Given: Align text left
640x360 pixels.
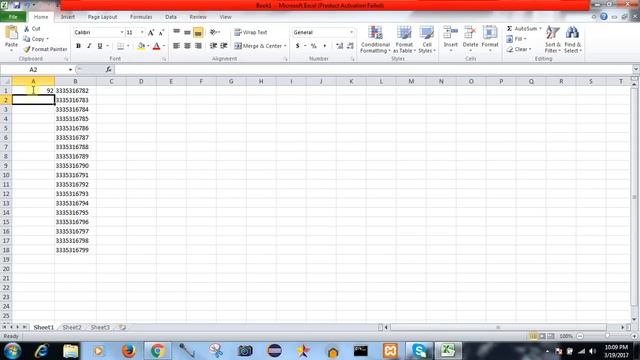Looking at the screenshot, I should pyautogui.click(x=176, y=46).
